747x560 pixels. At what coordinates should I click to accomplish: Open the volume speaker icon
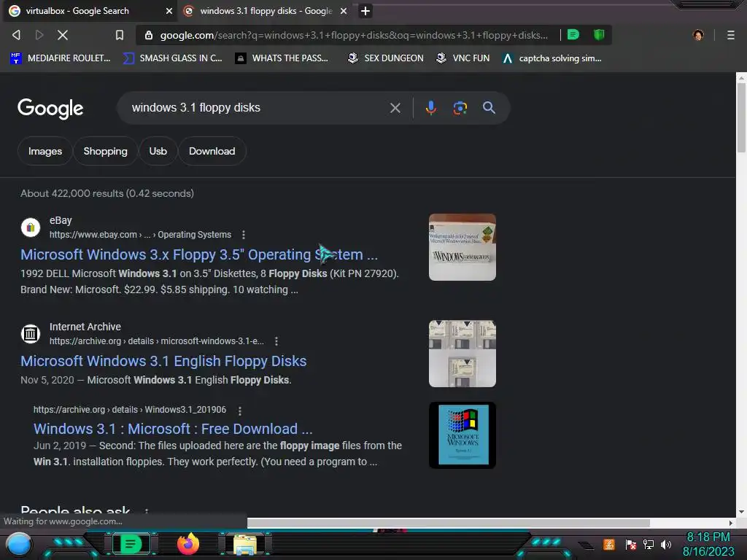(x=665, y=545)
